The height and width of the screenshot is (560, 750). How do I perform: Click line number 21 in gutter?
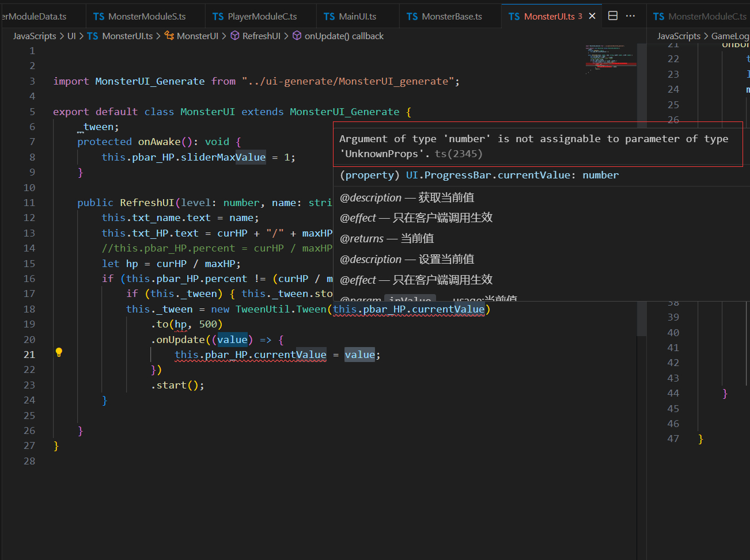coord(29,355)
